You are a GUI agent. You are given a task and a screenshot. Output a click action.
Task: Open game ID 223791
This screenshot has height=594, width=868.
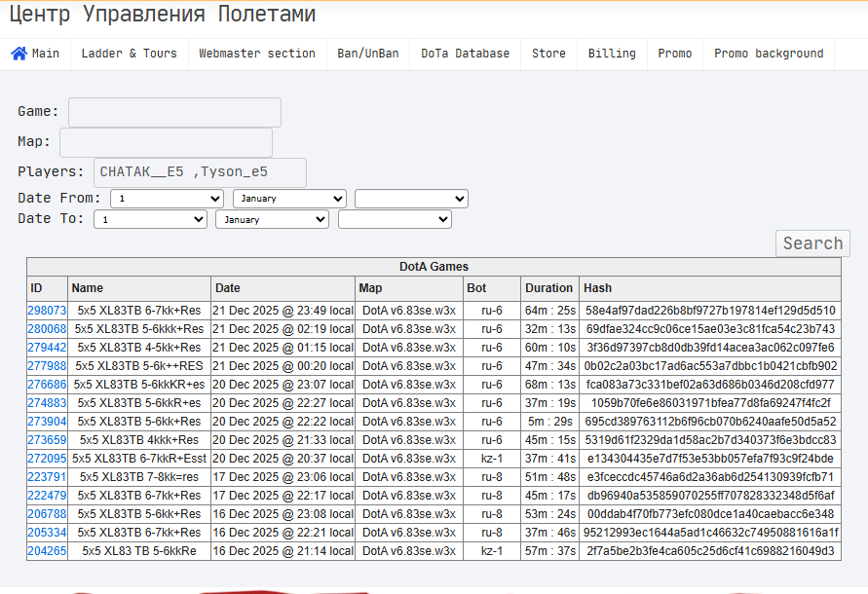tap(47, 476)
